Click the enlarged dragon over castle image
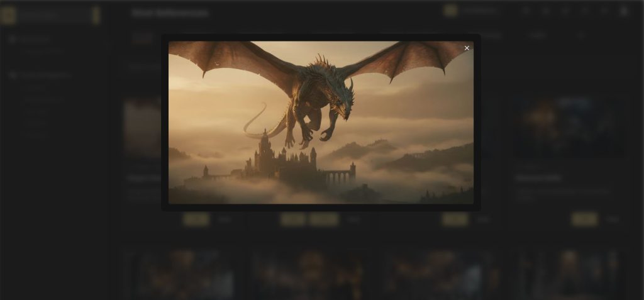Screen dimensions: 644x300 coord(321,123)
